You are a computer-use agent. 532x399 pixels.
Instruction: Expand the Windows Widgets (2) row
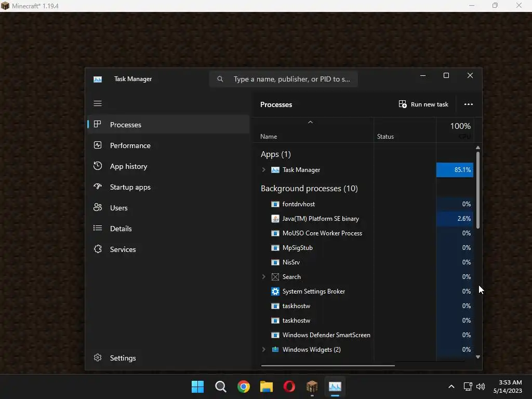point(263,350)
